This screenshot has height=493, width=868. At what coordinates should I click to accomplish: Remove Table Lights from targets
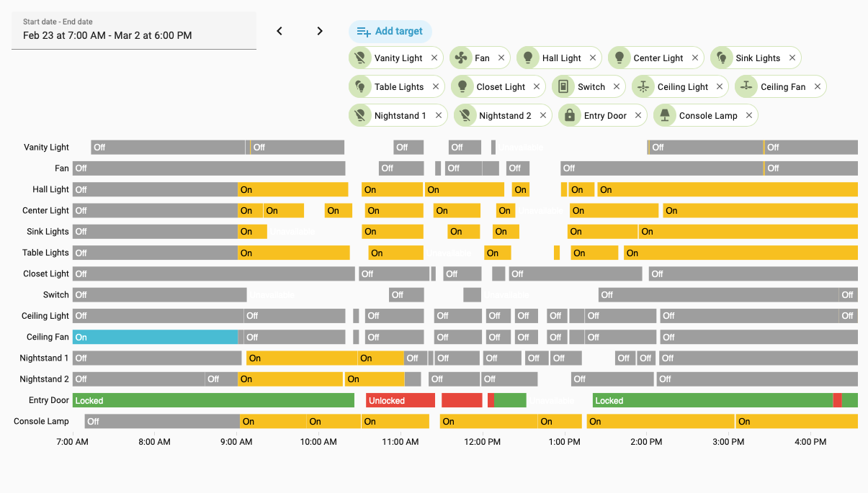[x=436, y=87]
